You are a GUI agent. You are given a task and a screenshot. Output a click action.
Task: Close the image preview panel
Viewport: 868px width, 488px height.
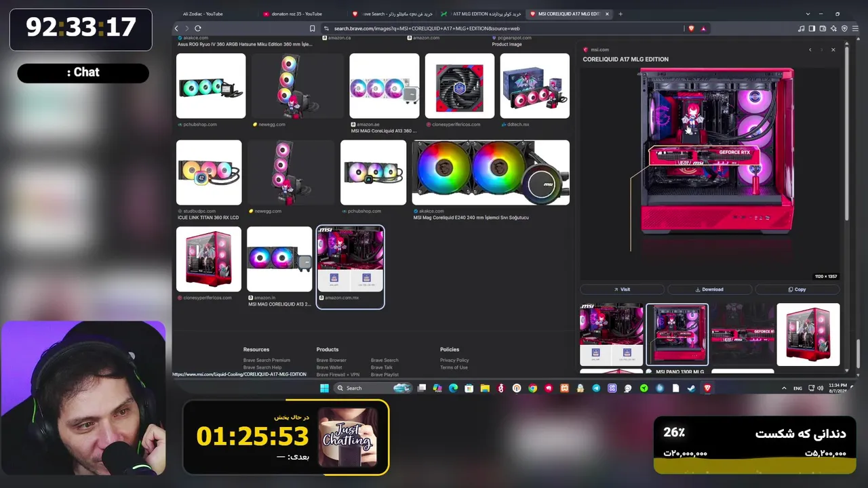(833, 49)
